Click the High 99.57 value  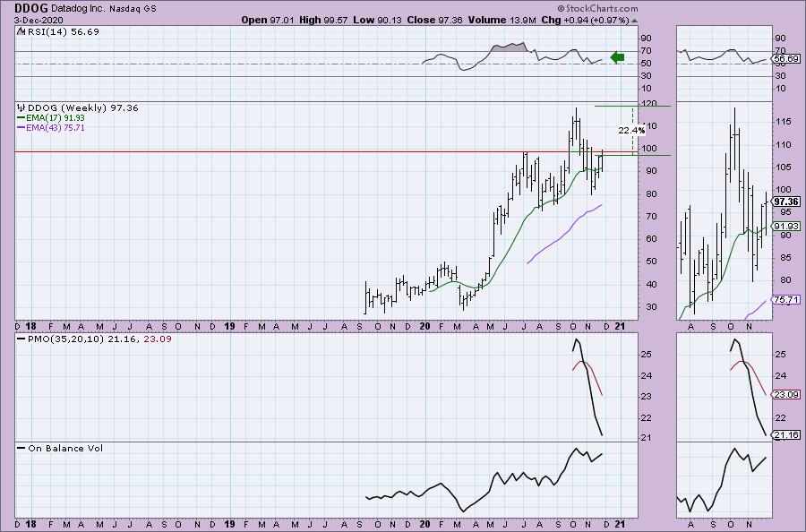pyautogui.click(x=323, y=20)
